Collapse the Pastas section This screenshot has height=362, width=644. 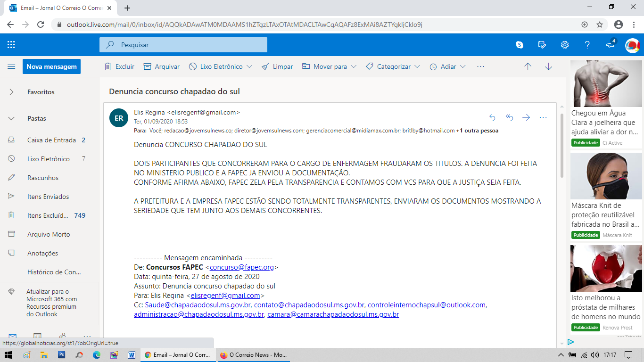11,118
